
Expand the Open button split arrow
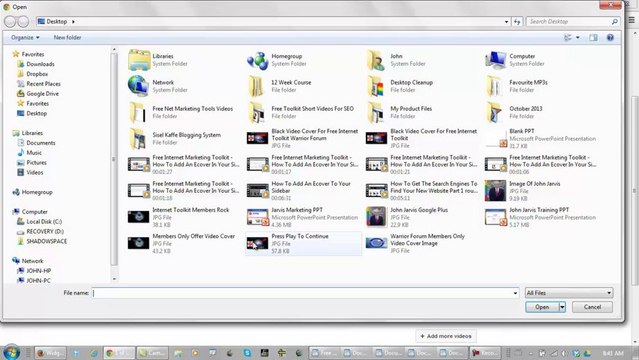tap(562, 307)
